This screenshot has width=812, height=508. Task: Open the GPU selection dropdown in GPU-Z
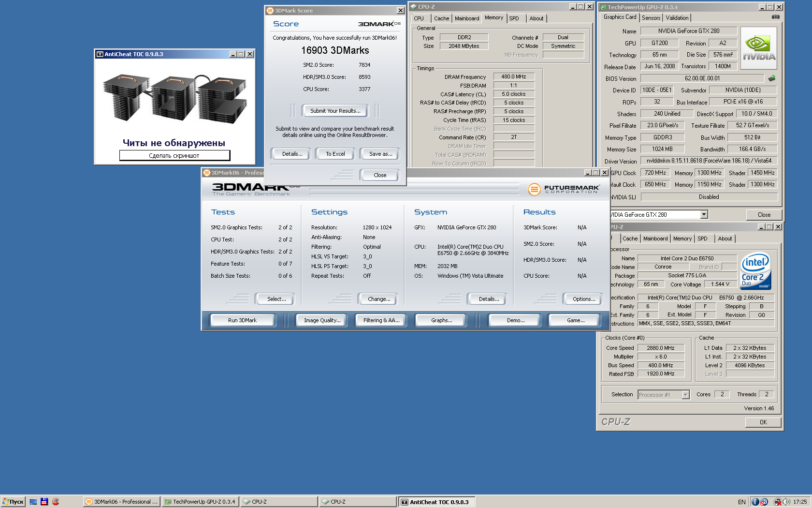click(704, 214)
